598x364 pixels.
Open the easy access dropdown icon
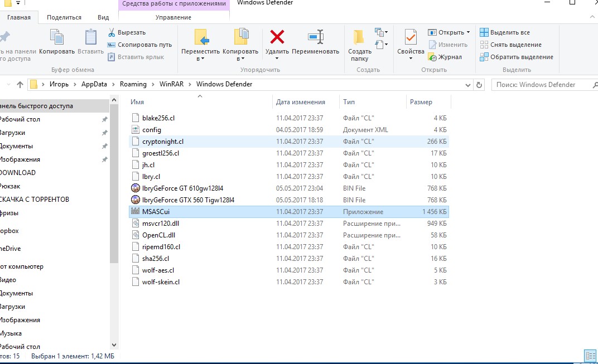(x=381, y=45)
